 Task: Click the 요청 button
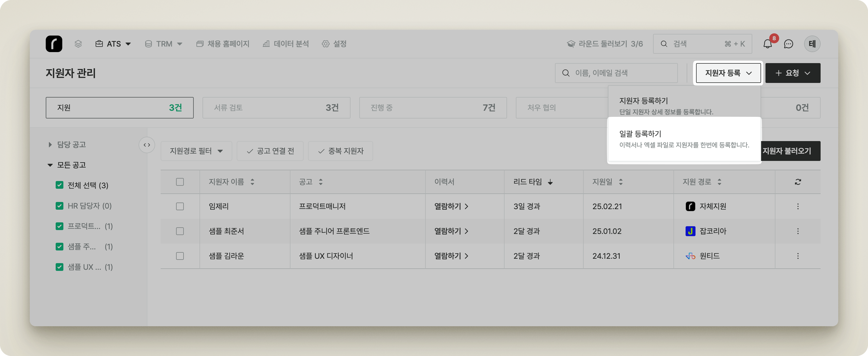[x=792, y=73]
